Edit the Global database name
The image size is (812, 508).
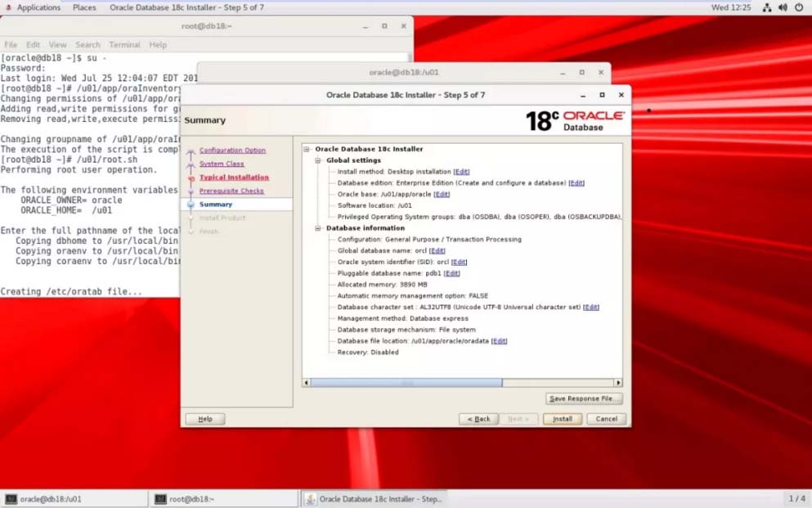point(437,251)
